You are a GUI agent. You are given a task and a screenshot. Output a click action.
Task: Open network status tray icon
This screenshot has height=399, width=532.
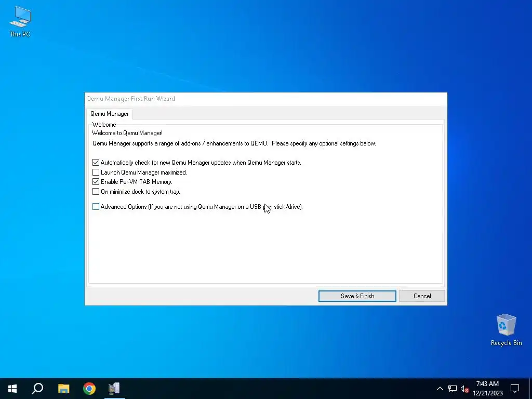point(453,389)
